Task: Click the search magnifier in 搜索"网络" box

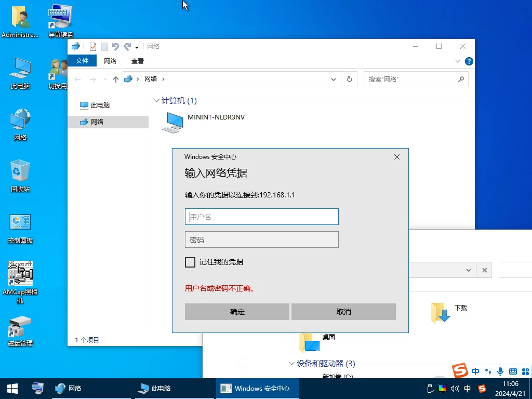Action: 461,79
